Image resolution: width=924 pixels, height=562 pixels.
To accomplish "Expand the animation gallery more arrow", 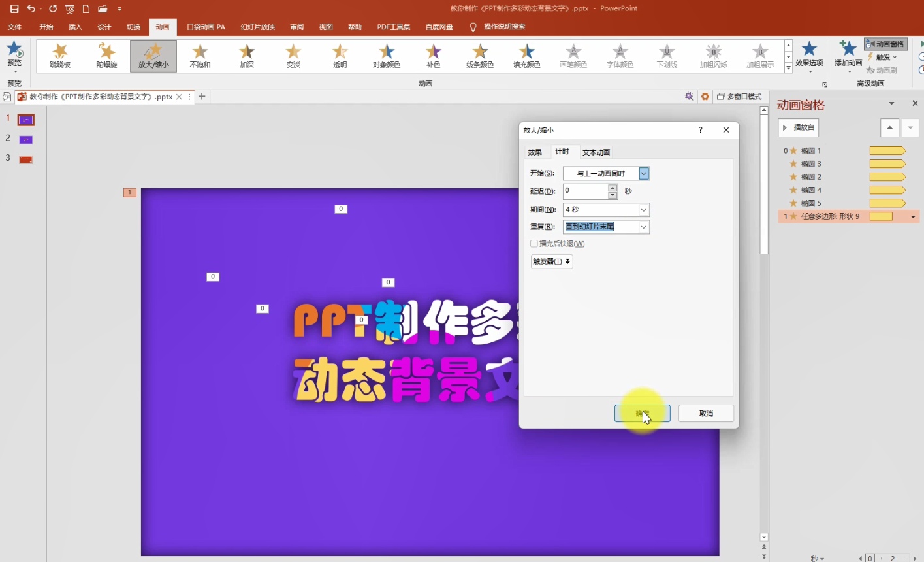I will click(788, 67).
